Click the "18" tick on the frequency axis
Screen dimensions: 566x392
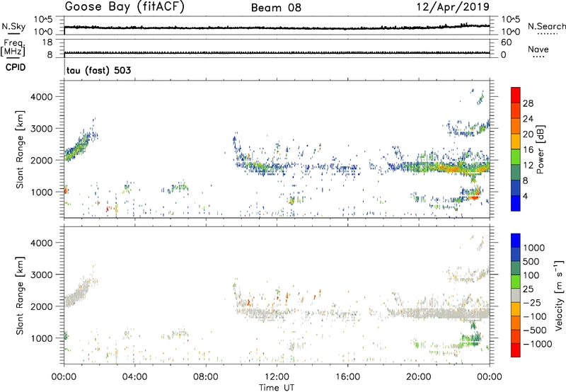click(47, 42)
